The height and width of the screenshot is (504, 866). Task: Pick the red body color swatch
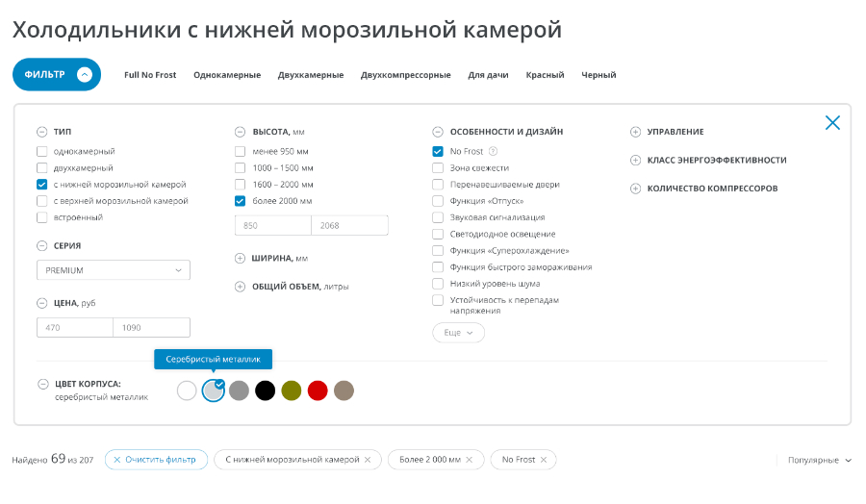click(x=318, y=391)
